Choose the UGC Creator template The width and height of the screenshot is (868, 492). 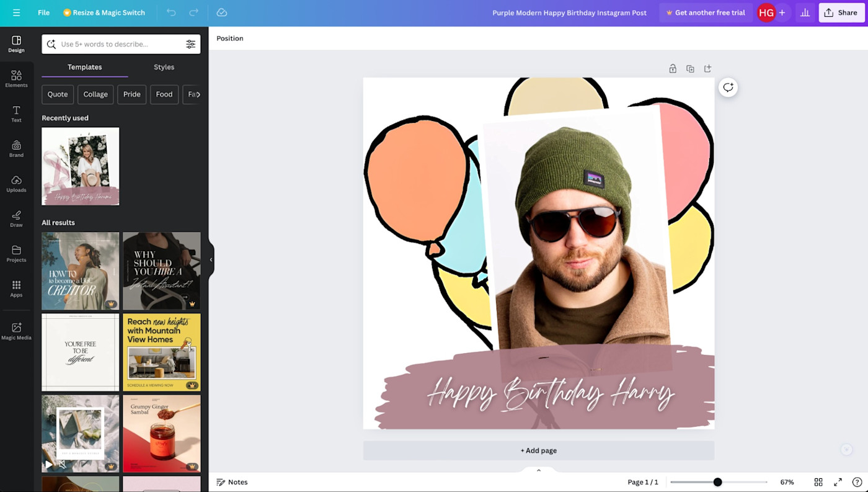(81, 271)
